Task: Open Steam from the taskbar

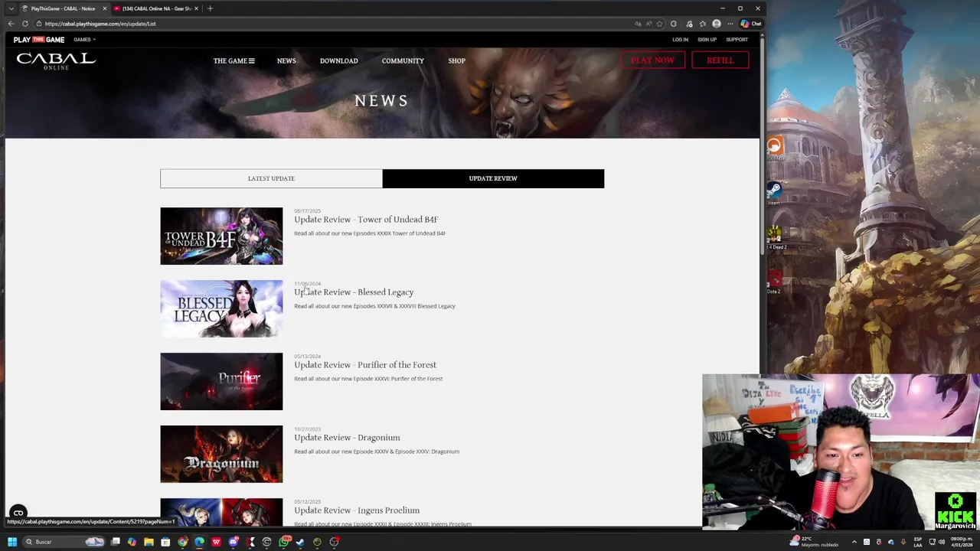Action: (299, 542)
